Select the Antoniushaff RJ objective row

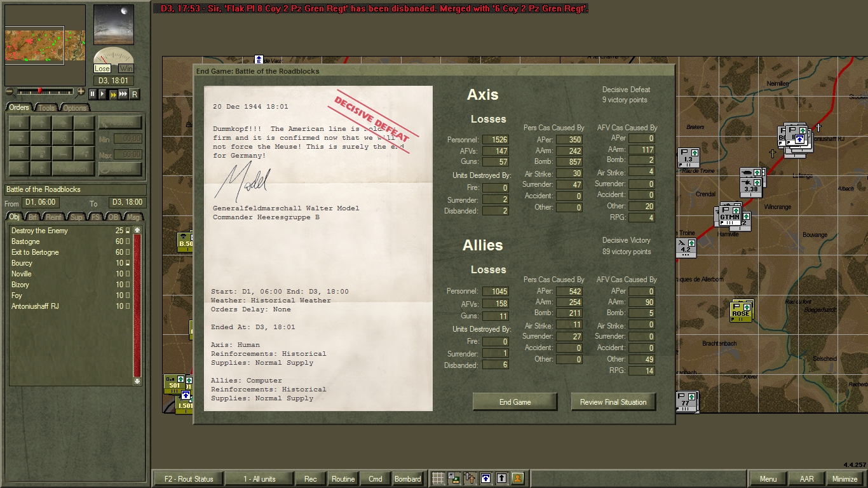(x=70, y=306)
